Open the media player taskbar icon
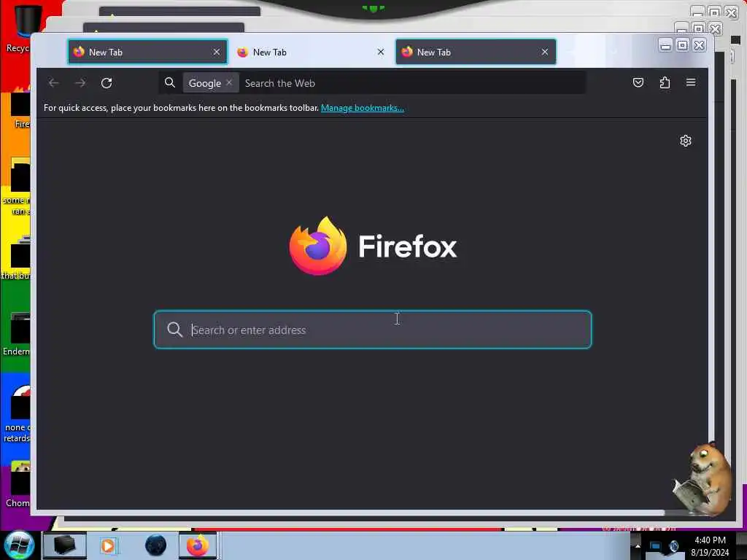 click(108, 545)
